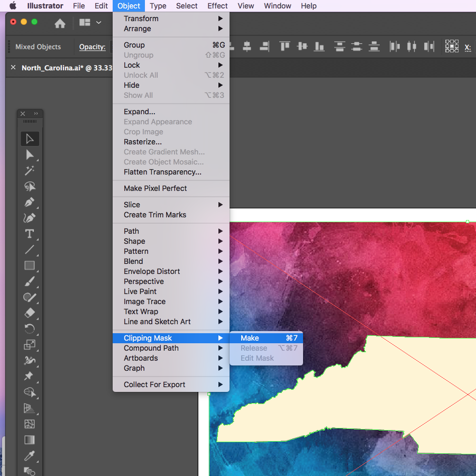Choose Make in Clipping Mask submenu
The image size is (476, 476).
click(x=266, y=338)
